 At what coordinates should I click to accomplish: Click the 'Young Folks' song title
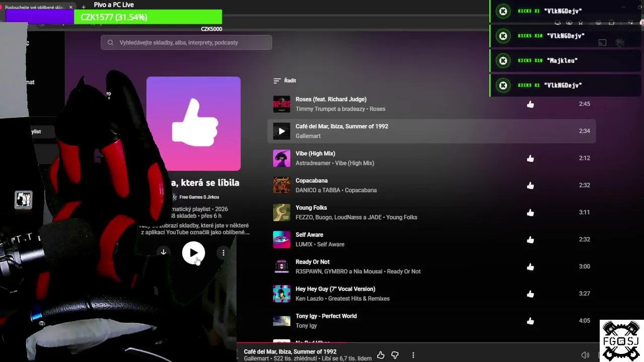311,208
